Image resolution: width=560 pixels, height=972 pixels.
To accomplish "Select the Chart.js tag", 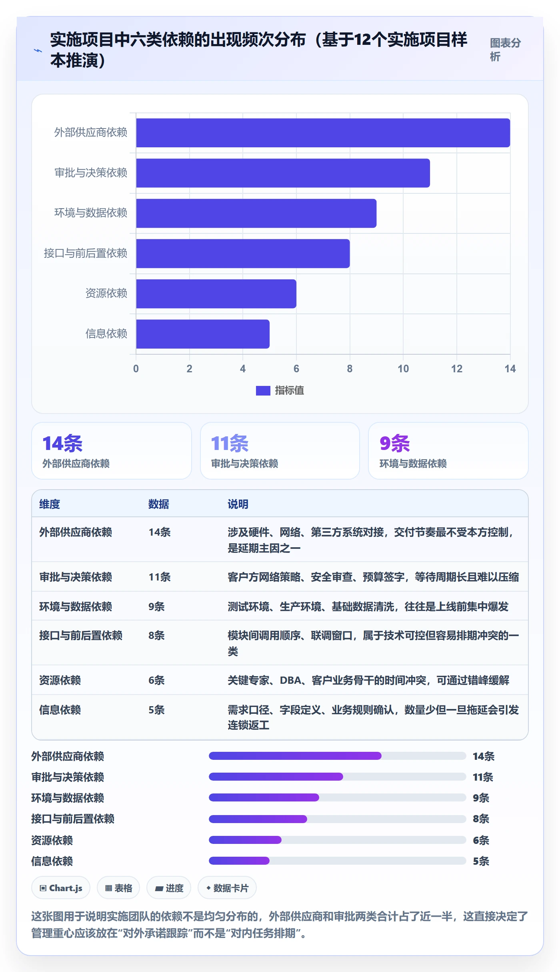I will click(x=61, y=888).
